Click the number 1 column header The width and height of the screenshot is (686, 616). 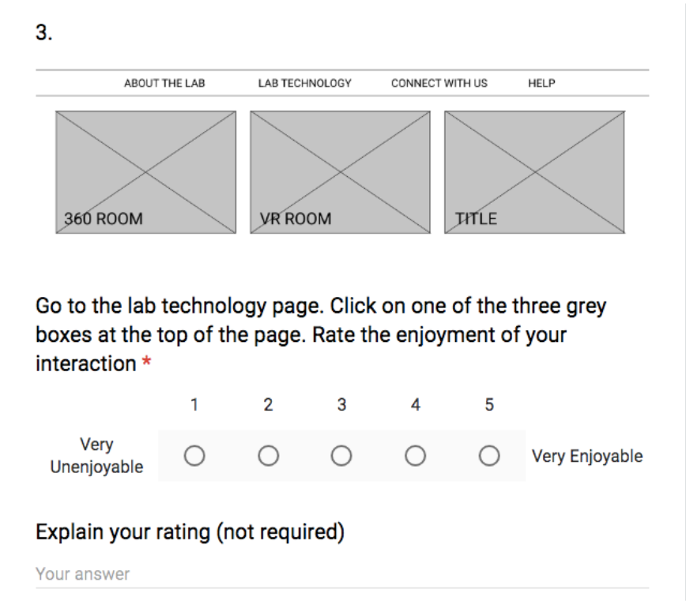coord(194,404)
